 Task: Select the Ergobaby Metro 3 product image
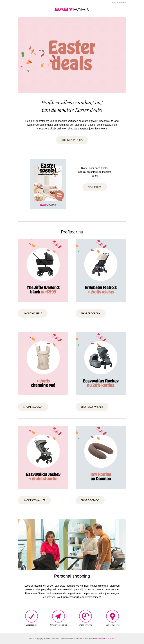coord(101,270)
